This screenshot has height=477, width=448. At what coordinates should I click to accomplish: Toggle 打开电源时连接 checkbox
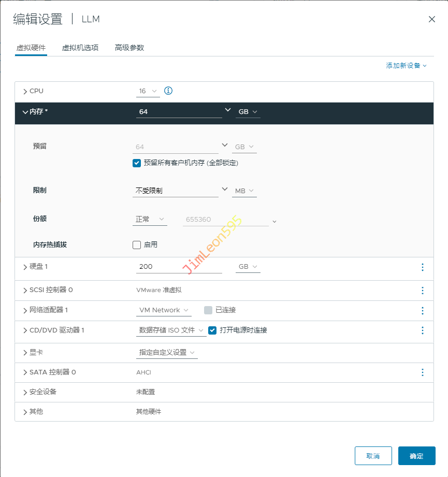point(212,330)
